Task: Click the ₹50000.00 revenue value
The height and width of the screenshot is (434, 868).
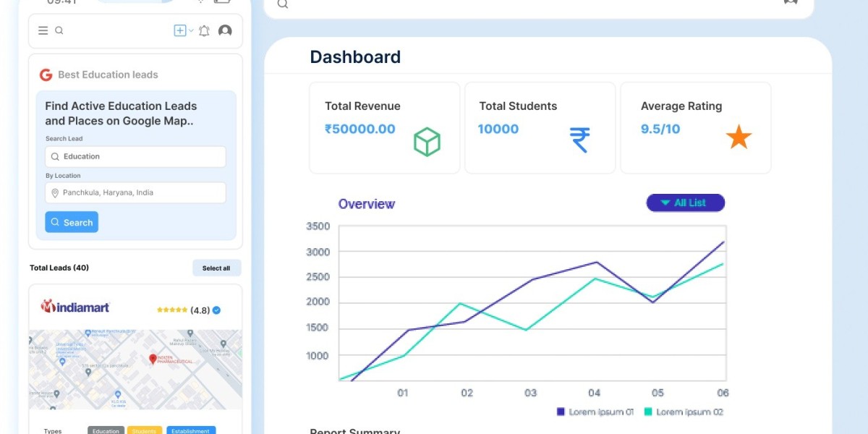Action: (360, 129)
